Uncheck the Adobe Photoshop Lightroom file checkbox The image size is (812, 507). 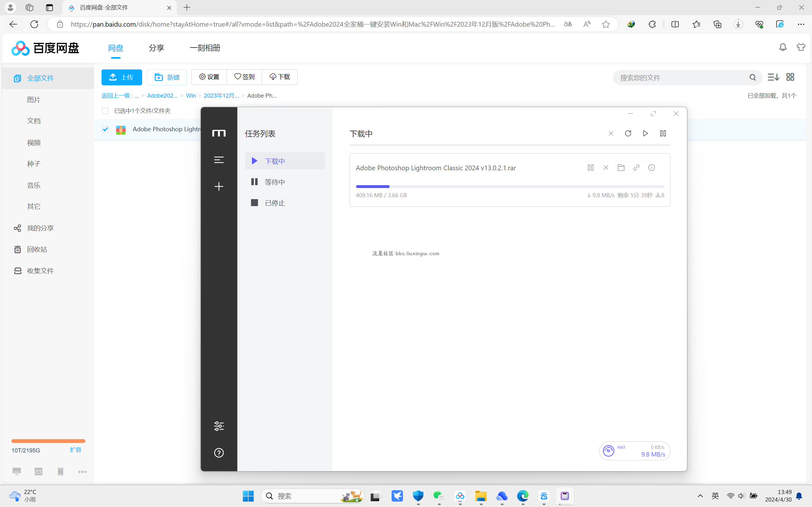(105, 129)
